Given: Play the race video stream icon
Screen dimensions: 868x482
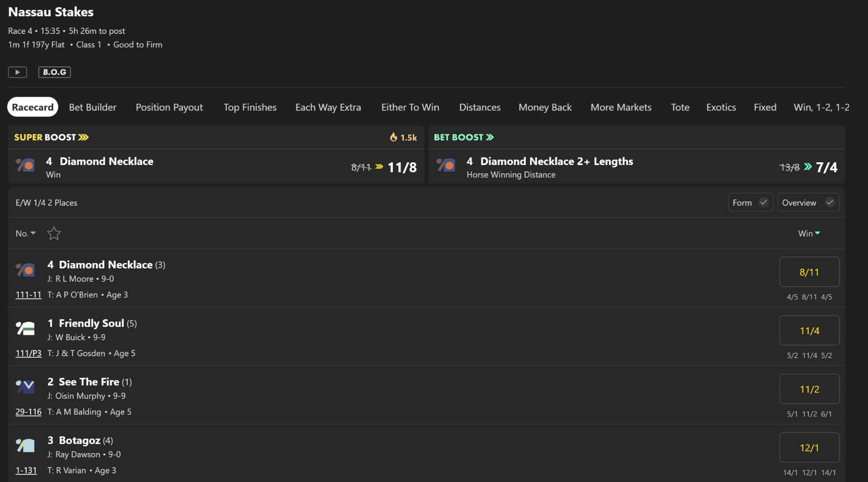Looking at the screenshot, I should (x=17, y=72).
